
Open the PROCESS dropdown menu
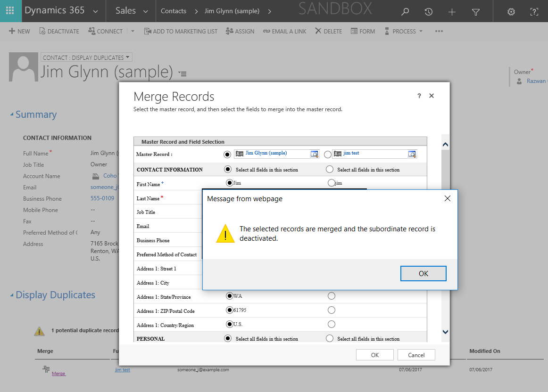(404, 31)
